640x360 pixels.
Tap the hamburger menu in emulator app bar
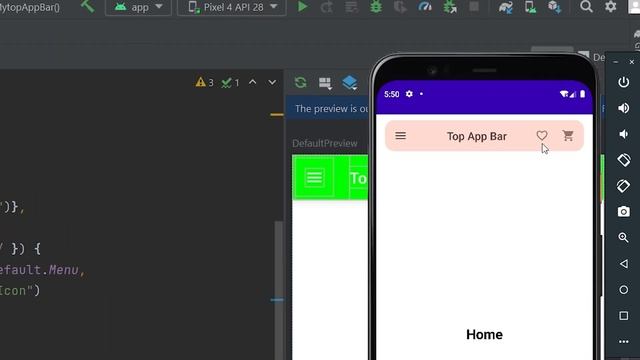coord(401,136)
